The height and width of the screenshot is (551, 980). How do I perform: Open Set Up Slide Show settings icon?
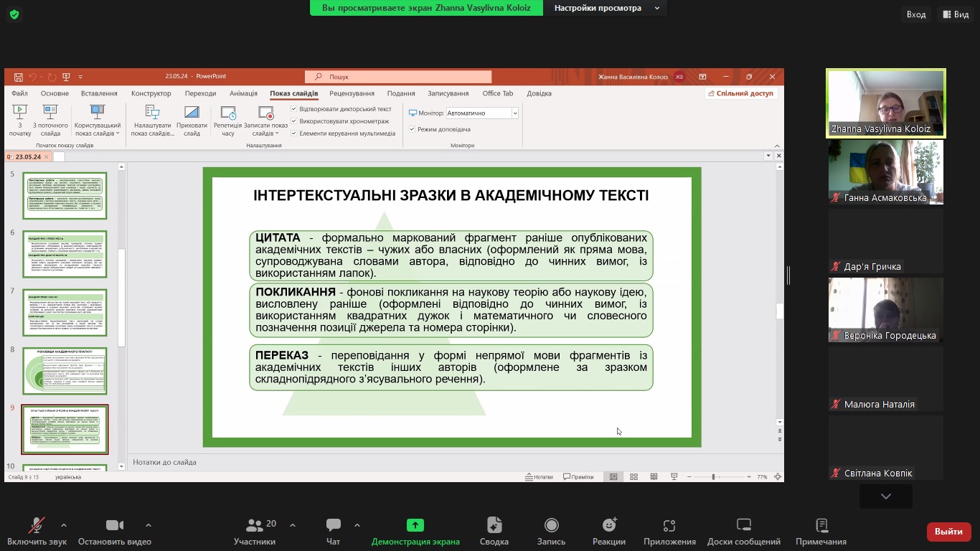152,112
